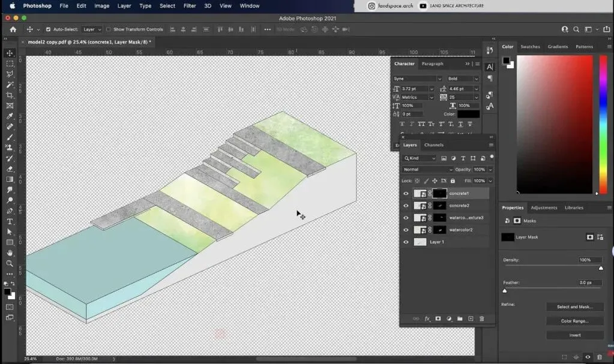Select the Hand tool
The height and width of the screenshot is (364, 614).
click(x=10, y=253)
